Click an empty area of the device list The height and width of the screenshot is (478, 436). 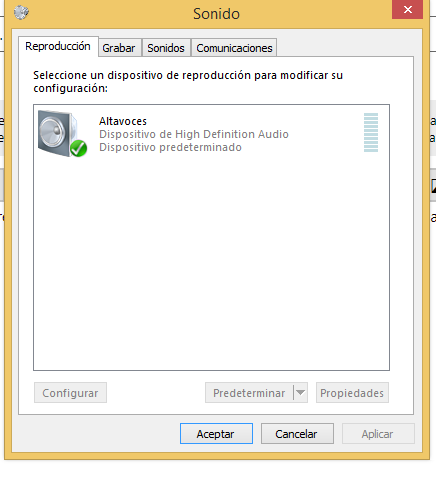pos(211,263)
